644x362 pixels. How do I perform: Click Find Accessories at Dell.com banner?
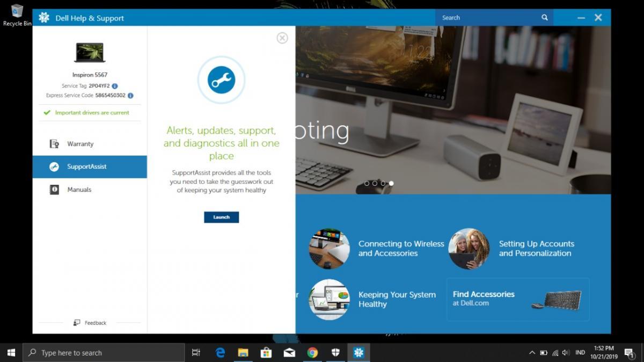[517, 299]
